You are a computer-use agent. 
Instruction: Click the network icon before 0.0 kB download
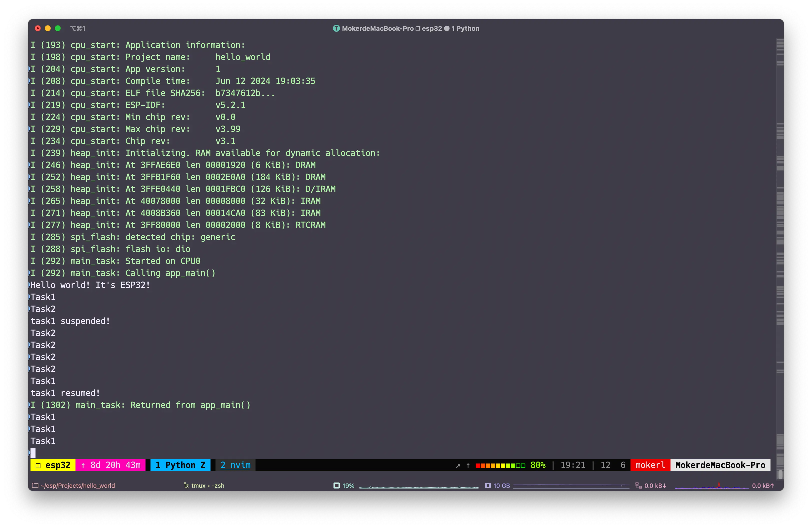[638, 485]
